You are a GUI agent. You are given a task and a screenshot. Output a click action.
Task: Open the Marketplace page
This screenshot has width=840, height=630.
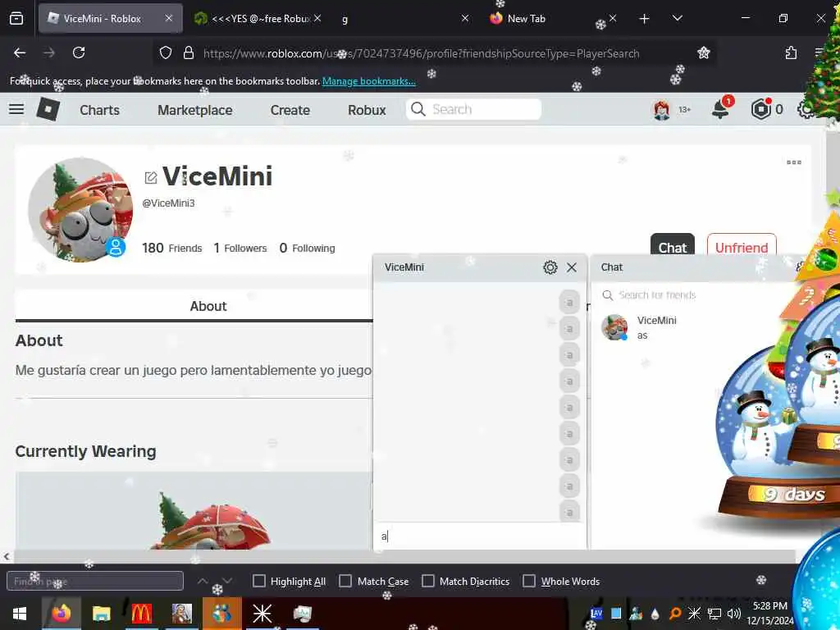[195, 110]
